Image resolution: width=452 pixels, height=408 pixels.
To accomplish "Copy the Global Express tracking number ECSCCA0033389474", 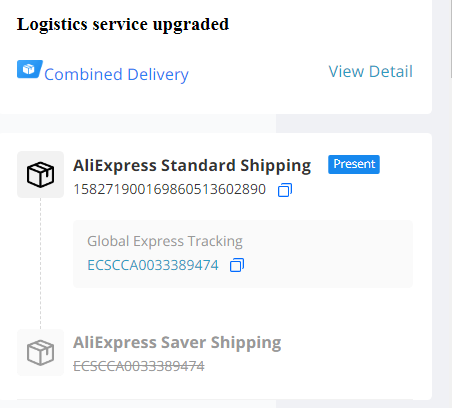I will point(237,265).
